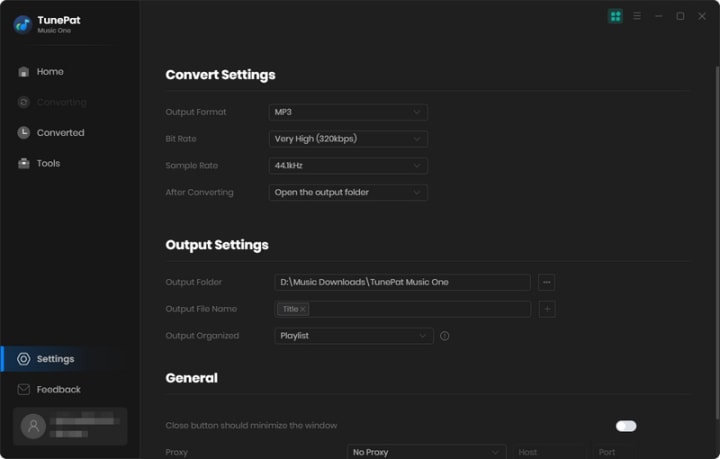Open the After Converting dropdown

pyautogui.click(x=348, y=192)
